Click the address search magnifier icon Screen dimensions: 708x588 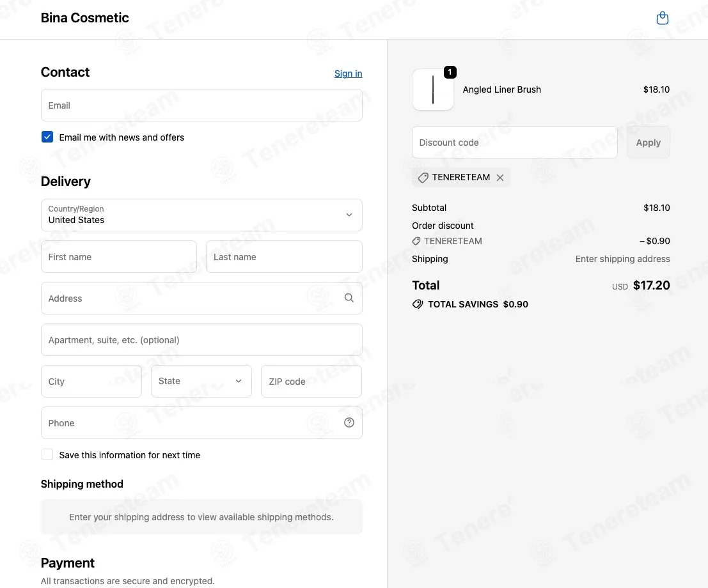pyautogui.click(x=349, y=298)
